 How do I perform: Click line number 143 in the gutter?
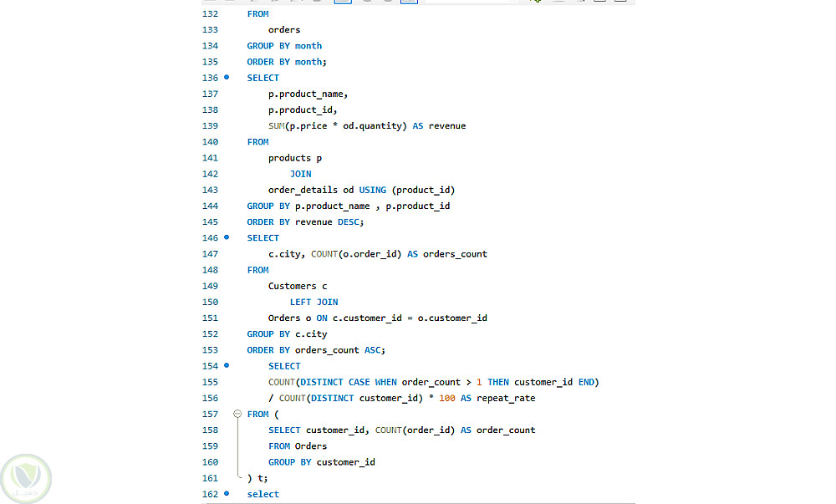click(x=210, y=191)
